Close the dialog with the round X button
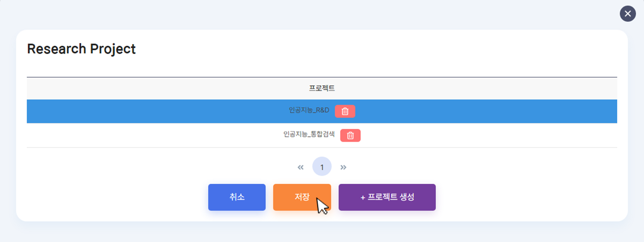Screen dimensions: 644x242 pyautogui.click(x=628, y=14)
